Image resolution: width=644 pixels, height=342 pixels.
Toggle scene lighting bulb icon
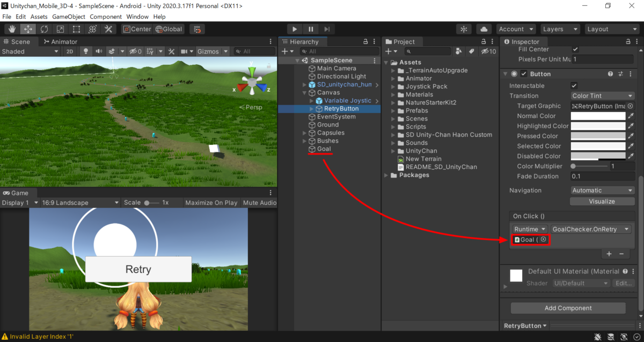(85, 51)
